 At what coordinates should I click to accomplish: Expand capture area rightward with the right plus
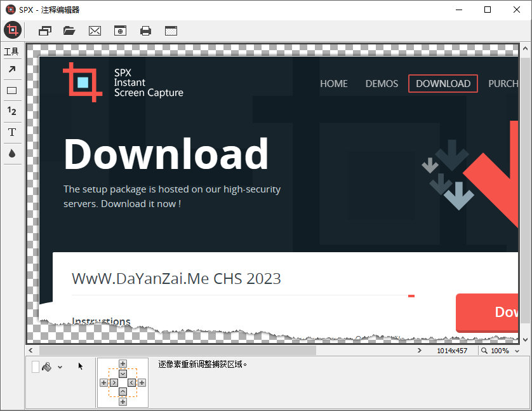click(142, 383)
